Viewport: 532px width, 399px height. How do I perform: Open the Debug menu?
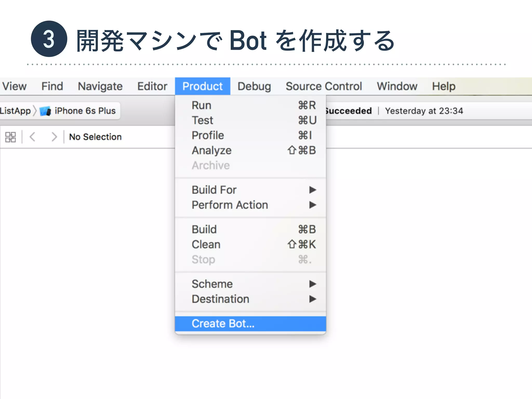254,86
